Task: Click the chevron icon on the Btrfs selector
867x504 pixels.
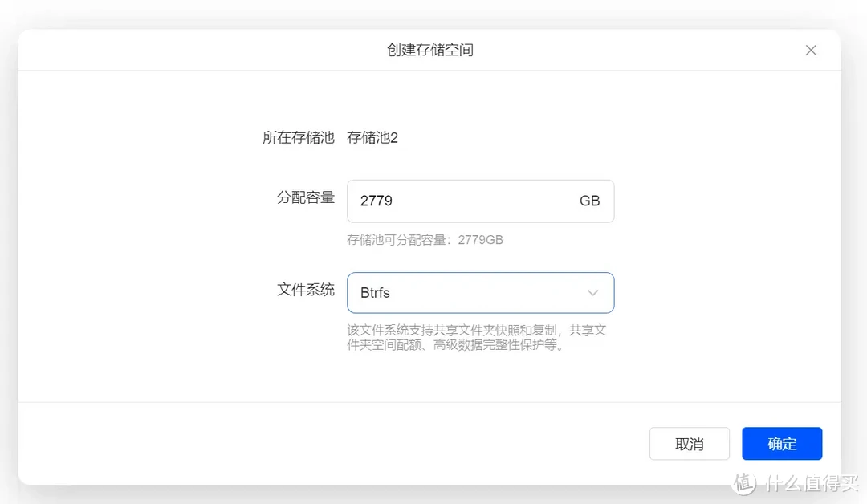Action: click(x=592, y=293)
